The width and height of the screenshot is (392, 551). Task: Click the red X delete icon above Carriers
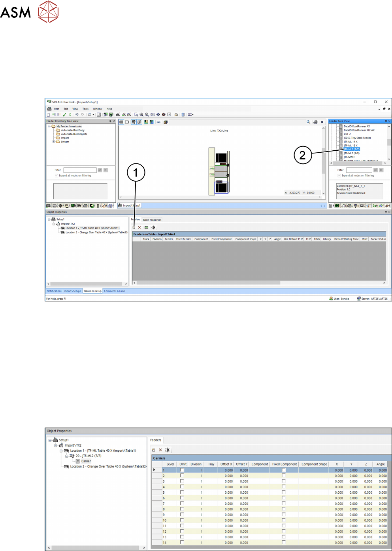160,450
